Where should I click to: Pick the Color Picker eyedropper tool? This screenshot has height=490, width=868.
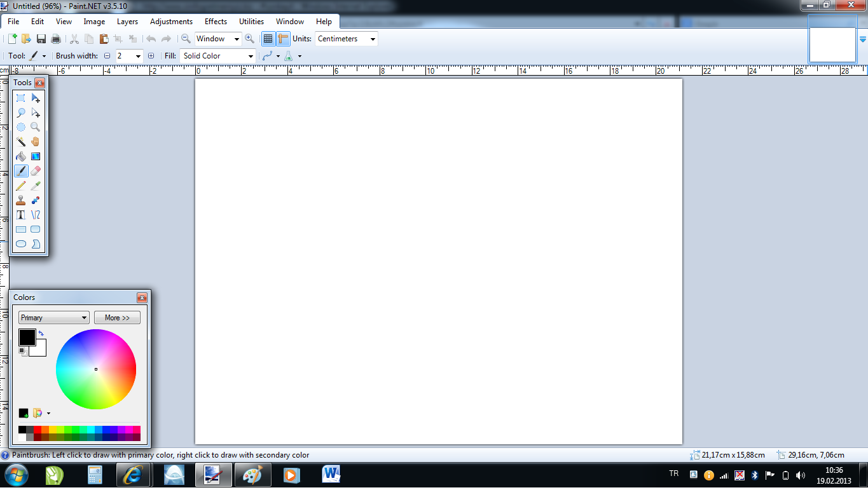coord(36,186)
